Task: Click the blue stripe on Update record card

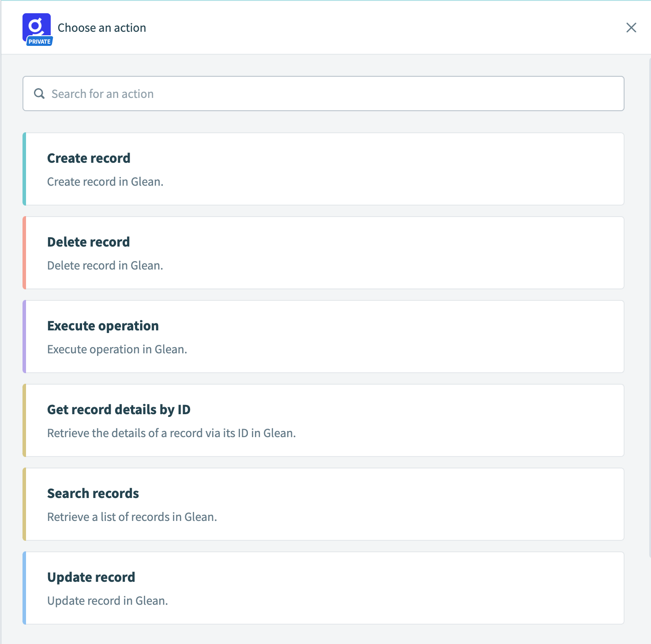Action: 24,588
